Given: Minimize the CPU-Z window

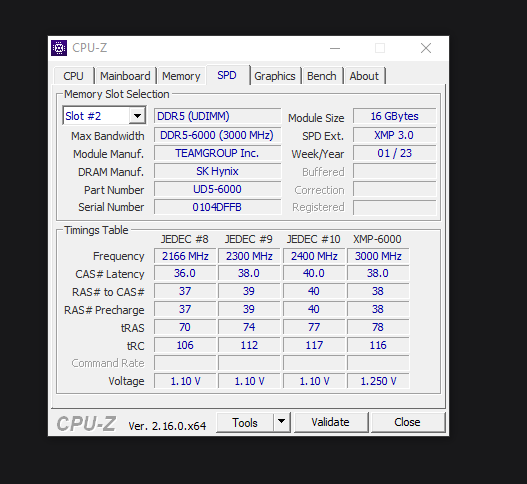Looking at the screenshot, I should click(x=335, y=48).
